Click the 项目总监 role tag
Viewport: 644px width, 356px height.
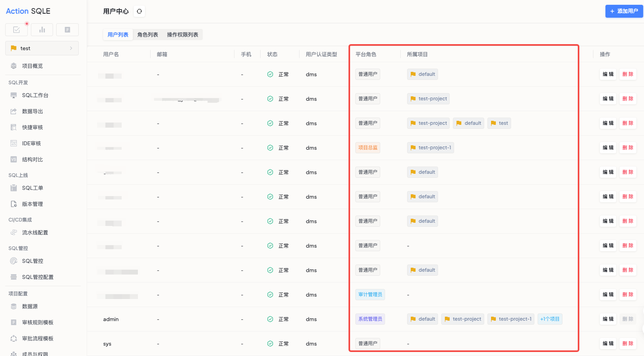point(368,148)
